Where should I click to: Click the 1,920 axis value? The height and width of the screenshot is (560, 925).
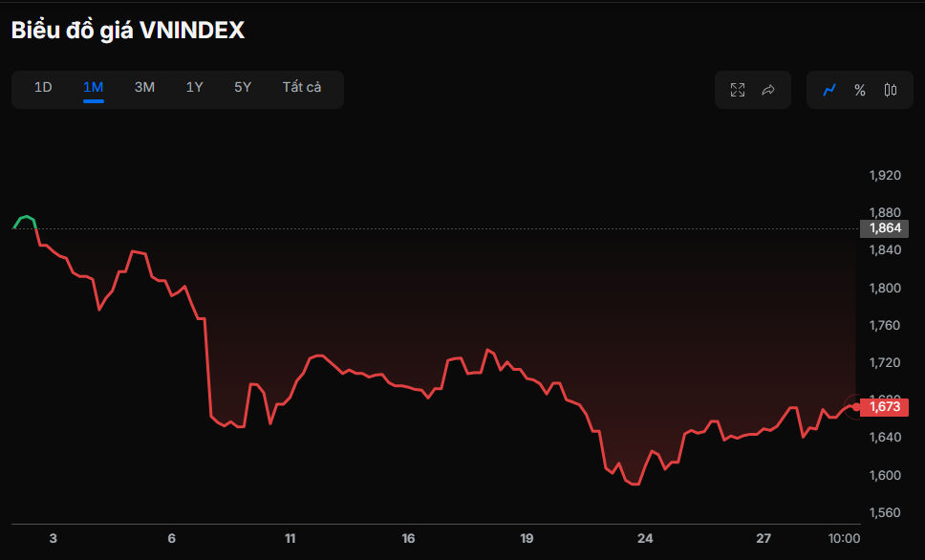point(885,175)
